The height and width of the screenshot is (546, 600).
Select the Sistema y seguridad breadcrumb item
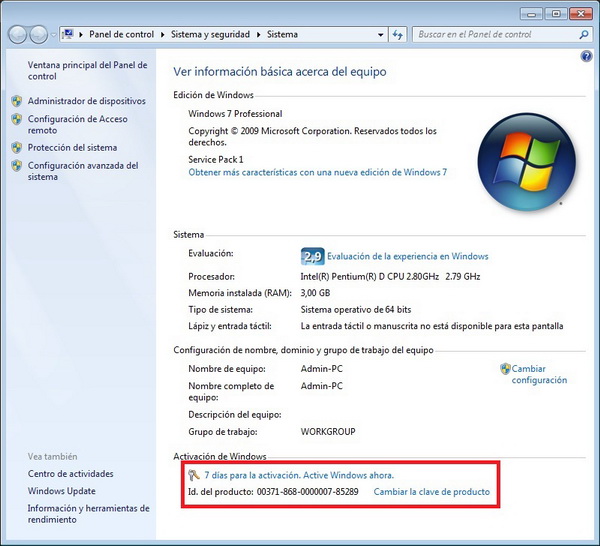[210, 34]
